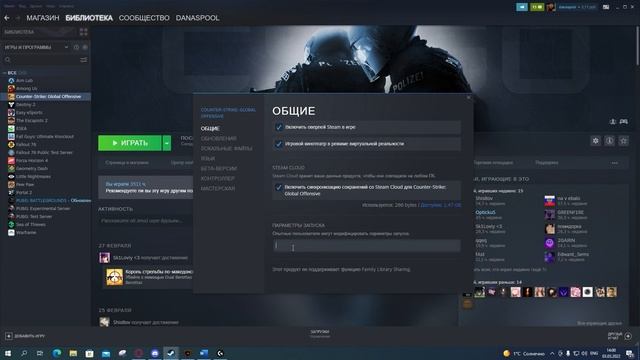This screenshot has width=640, height=360.
Task: Switch to the БИБЛИОТЕКА tab
Action: [x=89, y=18]
